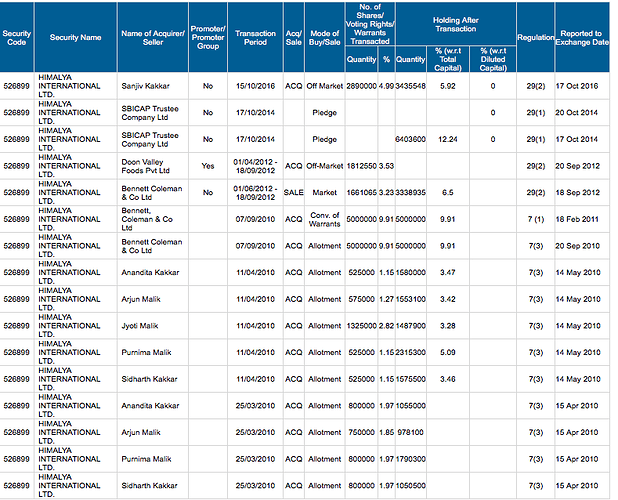Image resolution: width=618 pixels, height=500 pixels.
Task: Select the 12.24 total capital percentage cell
Action: [x=447, y=139]
